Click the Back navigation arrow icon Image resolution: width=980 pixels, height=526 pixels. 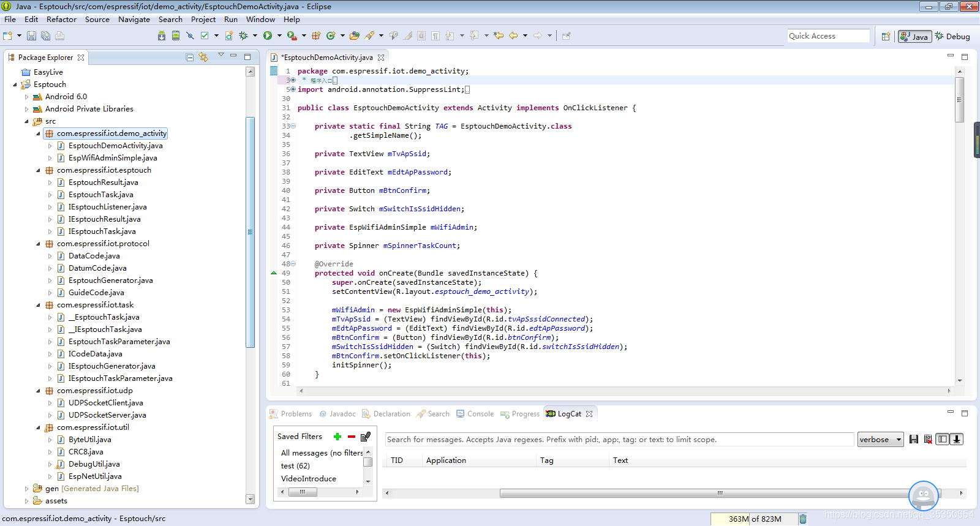click(513, 36)
